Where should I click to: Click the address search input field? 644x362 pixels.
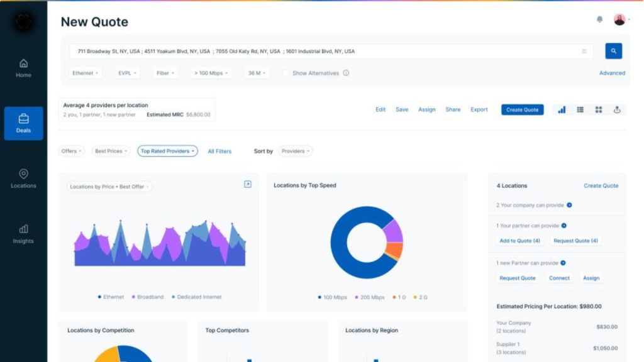click(x=327, y=52)
